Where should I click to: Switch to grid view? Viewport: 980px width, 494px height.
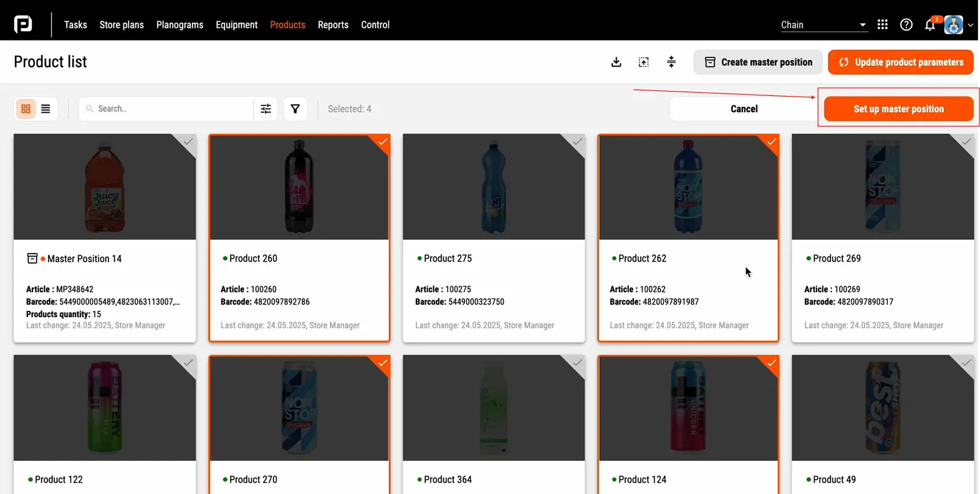tap(26, 109)
